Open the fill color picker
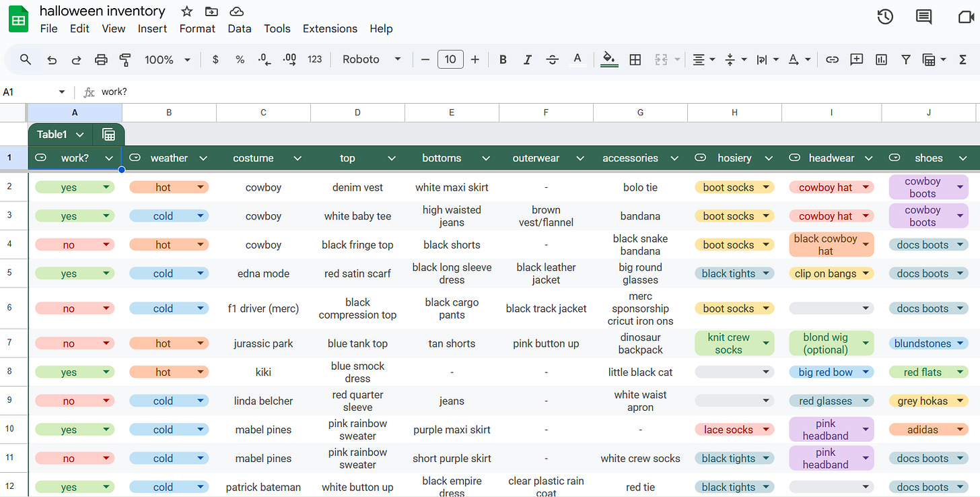 coord(609,59)
